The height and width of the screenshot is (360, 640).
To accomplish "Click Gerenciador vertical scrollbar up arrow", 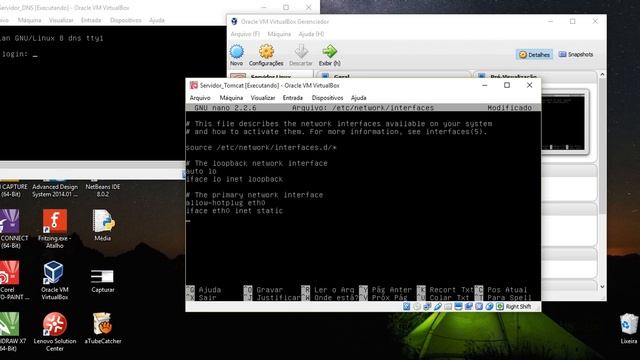I will 602,75.
